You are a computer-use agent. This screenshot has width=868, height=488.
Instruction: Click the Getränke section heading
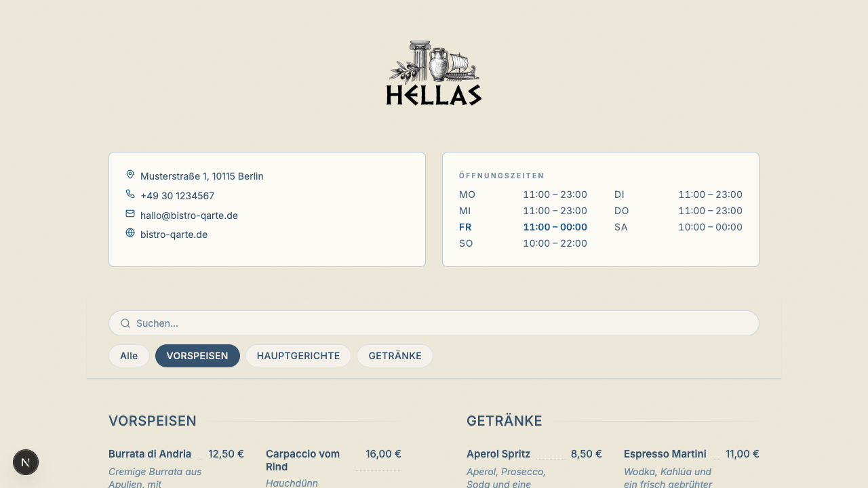click(x=505, y=421)
